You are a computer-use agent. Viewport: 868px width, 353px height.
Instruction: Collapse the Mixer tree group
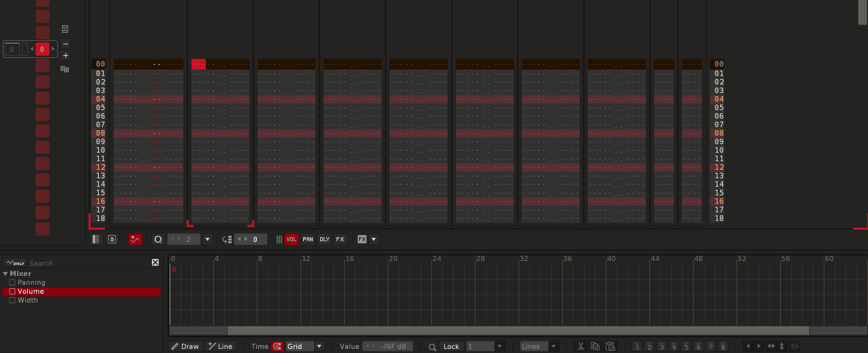coord(5,273)
